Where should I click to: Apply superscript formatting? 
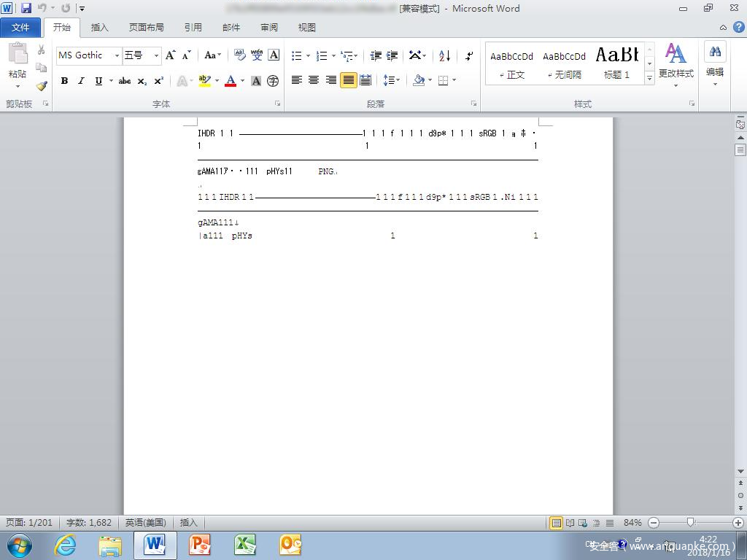tap(158, 81)
